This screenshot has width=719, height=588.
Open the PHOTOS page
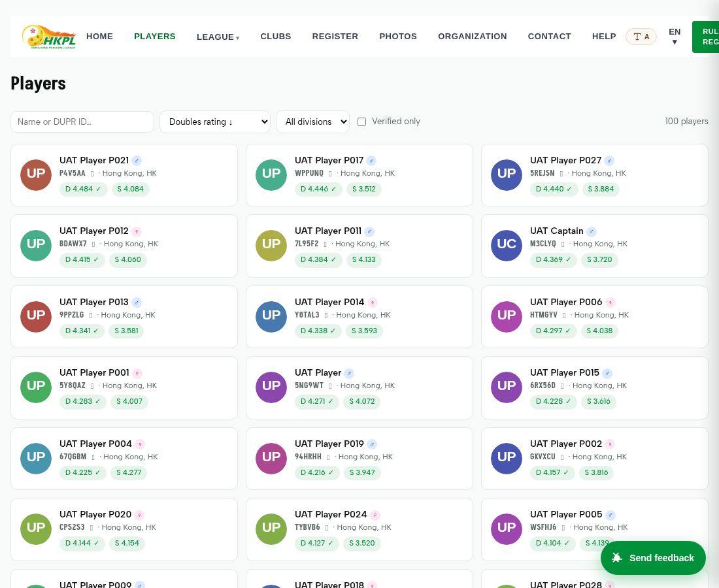coord(398,36)
